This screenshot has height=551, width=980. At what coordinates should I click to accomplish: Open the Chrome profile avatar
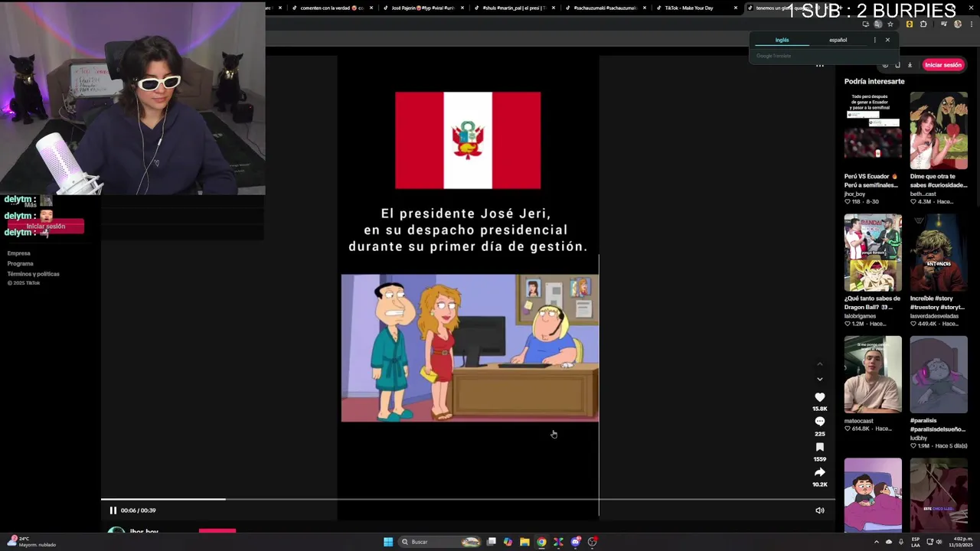(x=957, y=24)
